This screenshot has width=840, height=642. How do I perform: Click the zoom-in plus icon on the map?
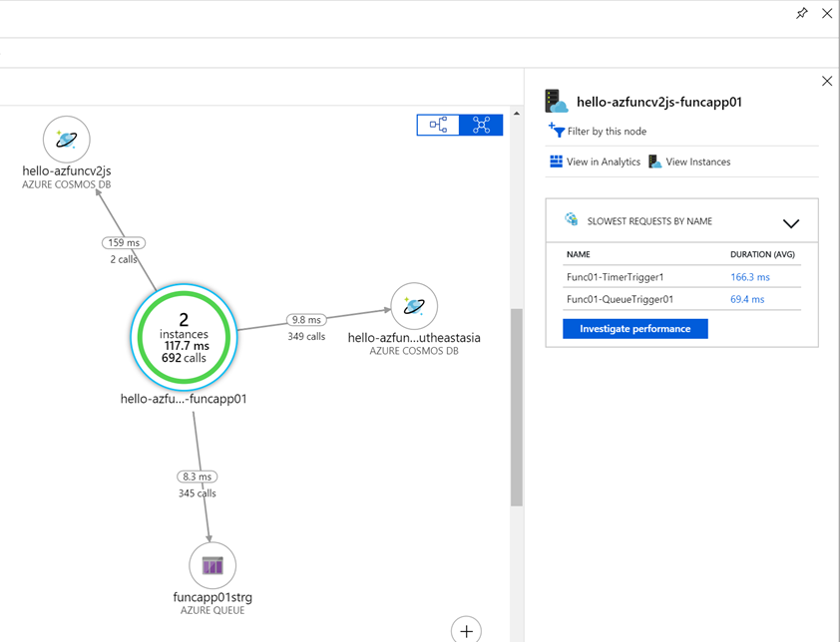[x=466, y=629]
